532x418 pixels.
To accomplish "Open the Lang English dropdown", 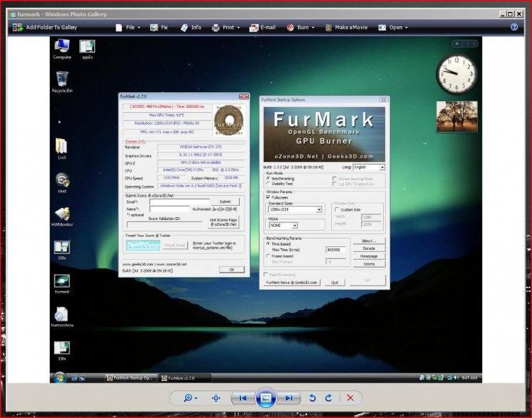I will coord(369,167).
